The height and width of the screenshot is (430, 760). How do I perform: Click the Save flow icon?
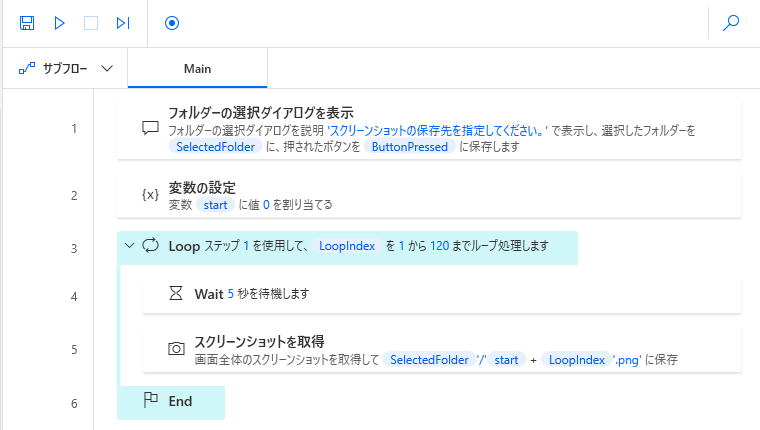27,22
